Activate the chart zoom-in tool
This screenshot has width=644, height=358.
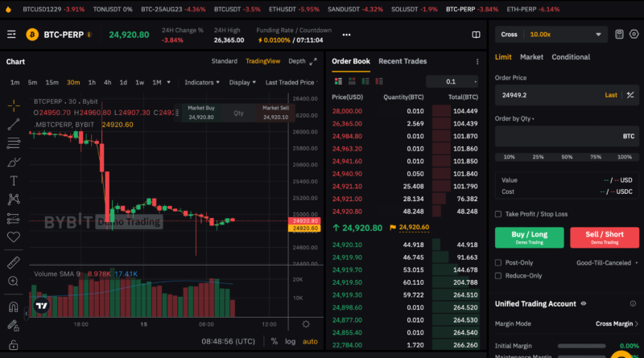(13, 281)
